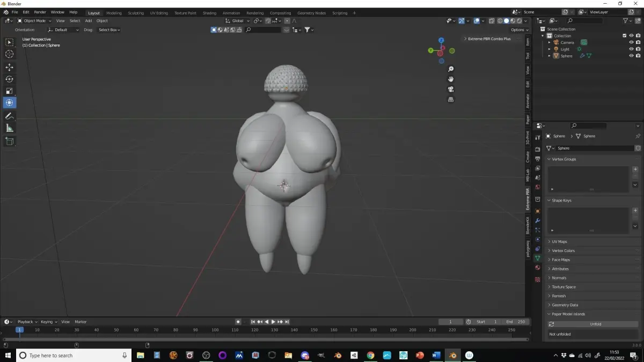Image resolution: width=644 pixels, height=362 pixels.
Task: Select the Transform tool
Action: 9,102
